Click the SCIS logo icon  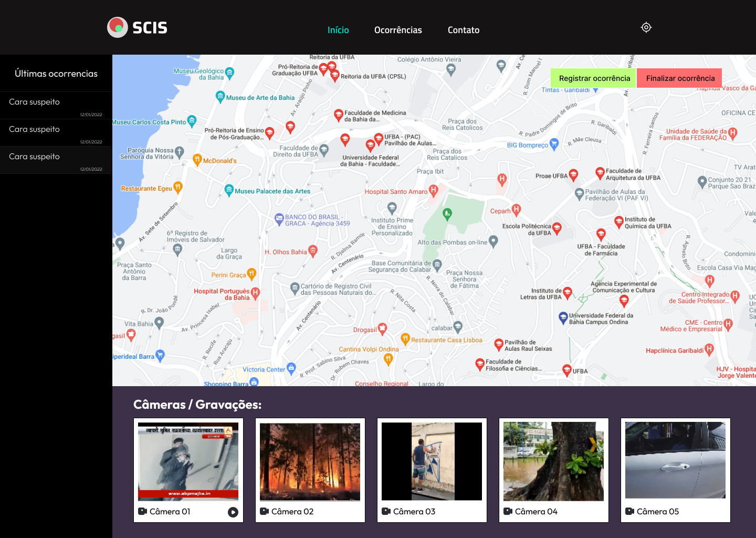coord(118,27)
